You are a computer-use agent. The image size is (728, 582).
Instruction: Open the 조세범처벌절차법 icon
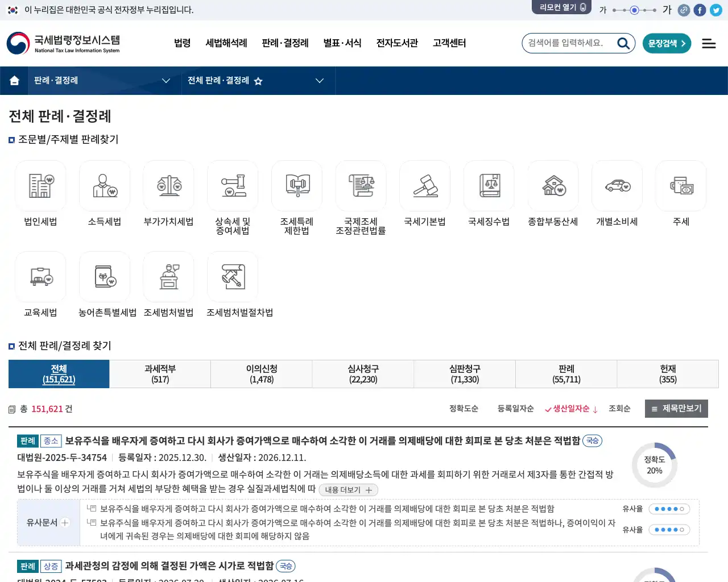233,277
